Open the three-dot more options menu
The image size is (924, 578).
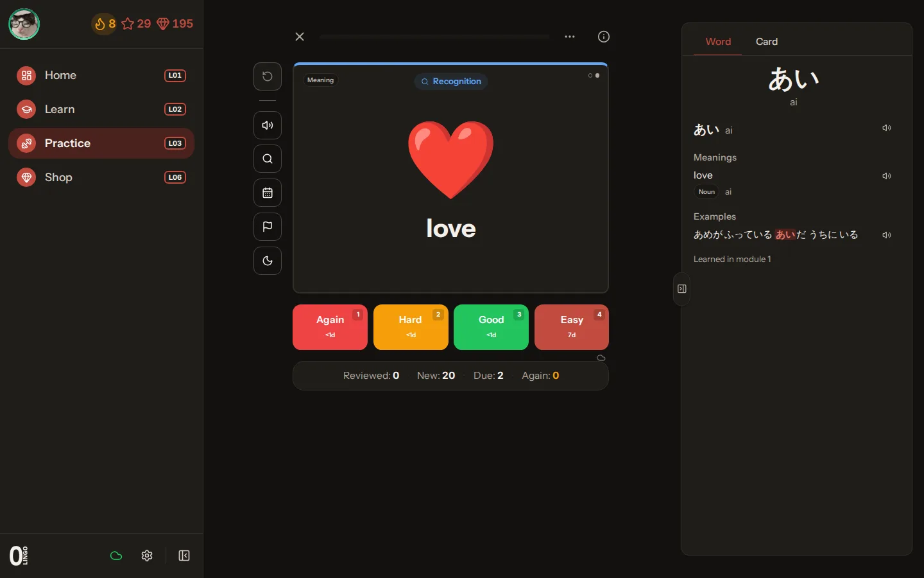point(570,37)
